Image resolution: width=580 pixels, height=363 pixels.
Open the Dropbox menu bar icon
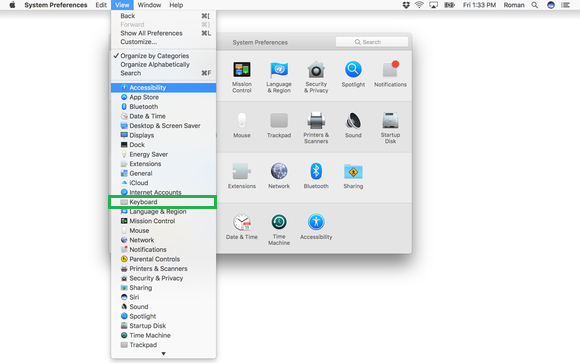point(406,5)
